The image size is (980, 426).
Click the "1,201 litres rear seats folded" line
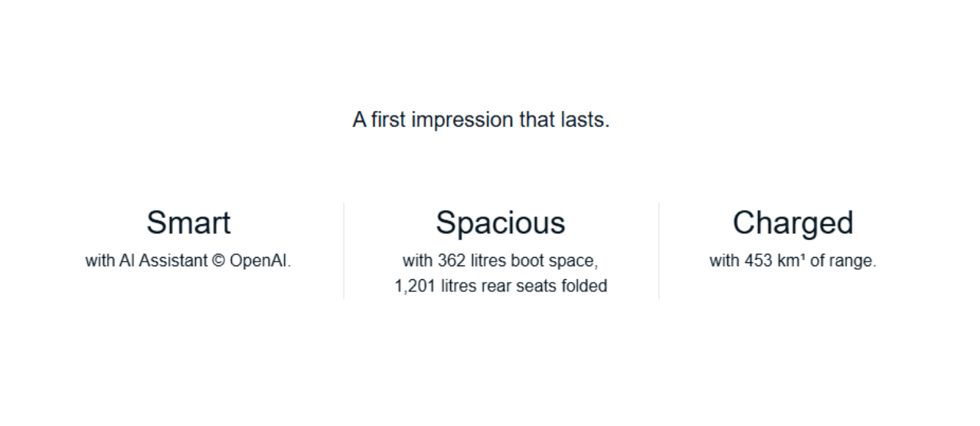click(500, 286)
